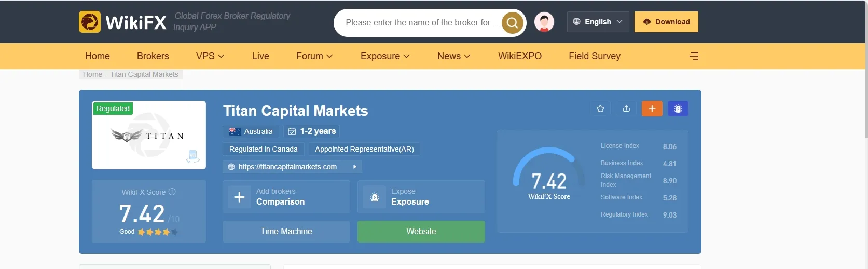Click the green Website button
This screenshot has height=269, width=868.
(421, 232)
